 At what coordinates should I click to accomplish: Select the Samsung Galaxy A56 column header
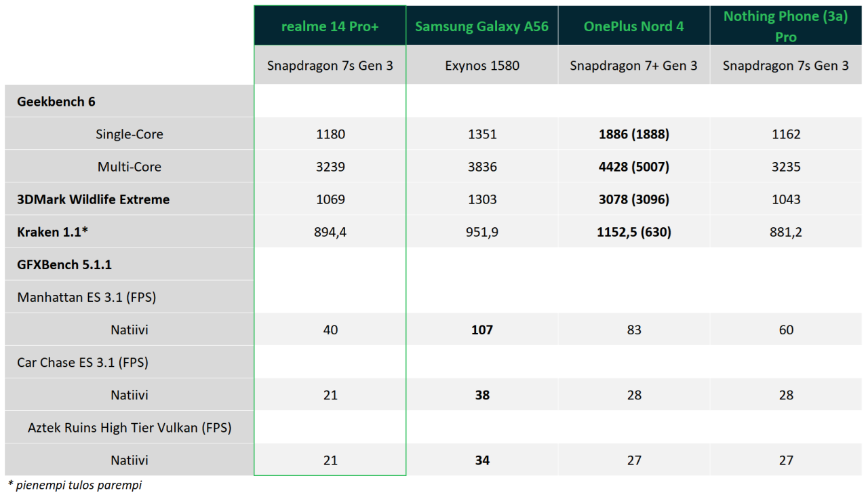click(x=482, y=26)
